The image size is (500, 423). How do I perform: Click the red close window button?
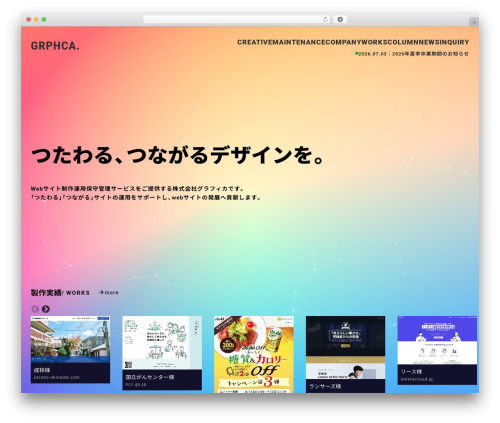coord(29,20)
